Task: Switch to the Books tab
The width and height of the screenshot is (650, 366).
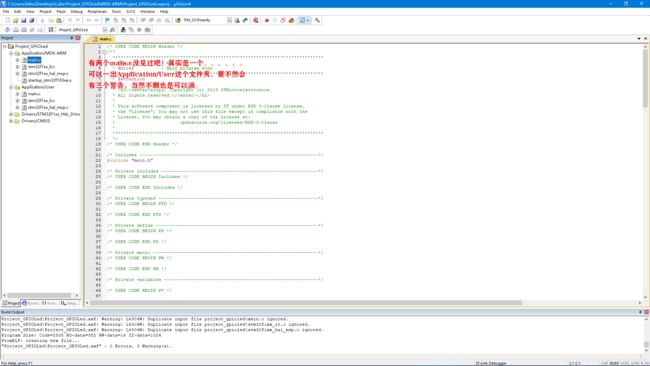Action: (31, 303)
